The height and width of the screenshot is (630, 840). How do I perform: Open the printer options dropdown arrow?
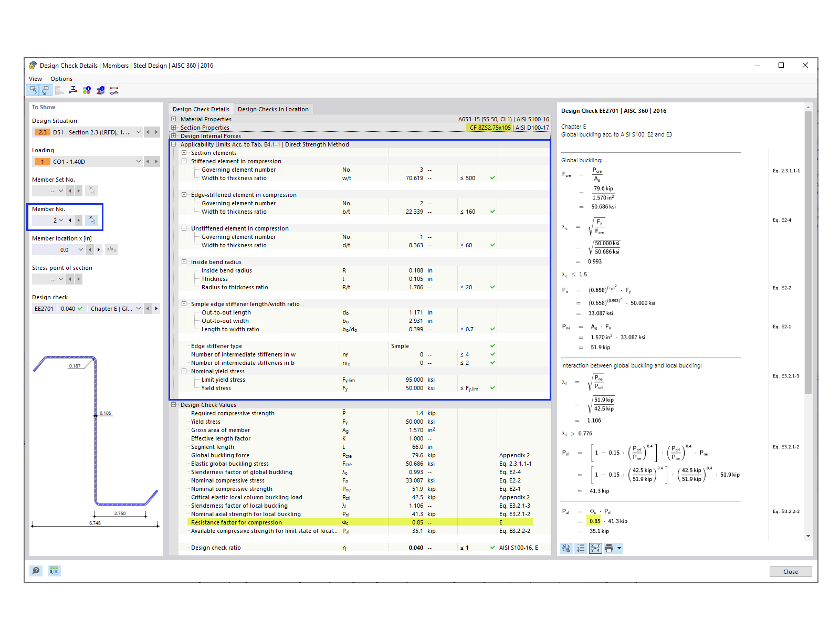tap(619, 548)
